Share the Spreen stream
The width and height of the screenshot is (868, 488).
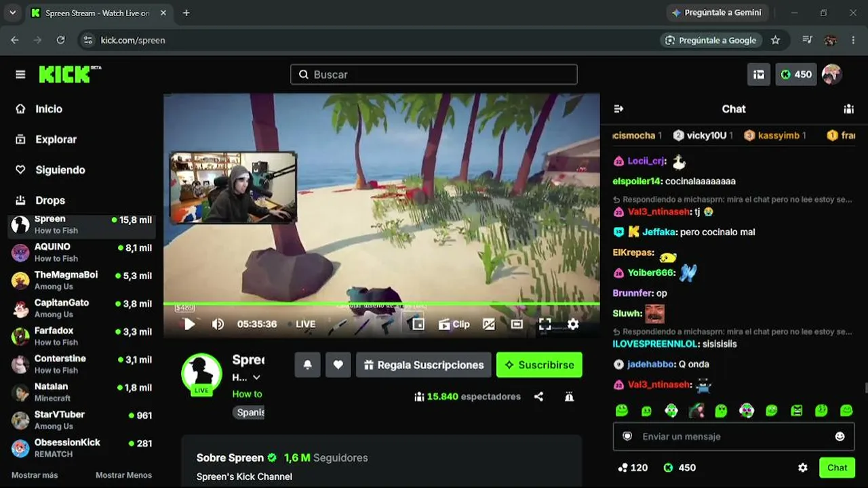click(538, 396)
